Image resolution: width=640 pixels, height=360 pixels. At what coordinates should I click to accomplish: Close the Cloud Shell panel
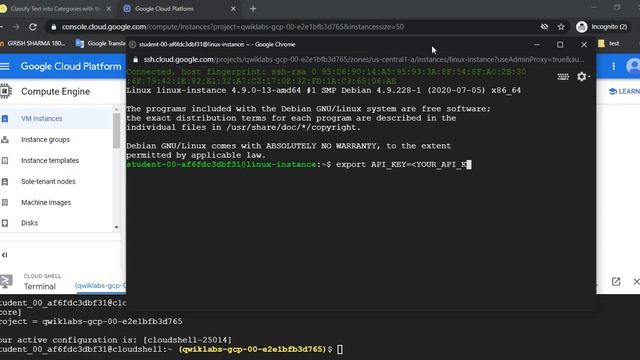[636, 282]
